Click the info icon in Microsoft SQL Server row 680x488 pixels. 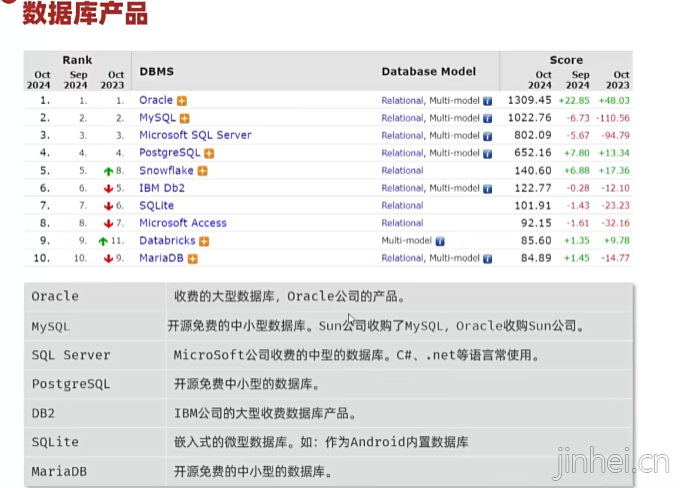(487, 136)
